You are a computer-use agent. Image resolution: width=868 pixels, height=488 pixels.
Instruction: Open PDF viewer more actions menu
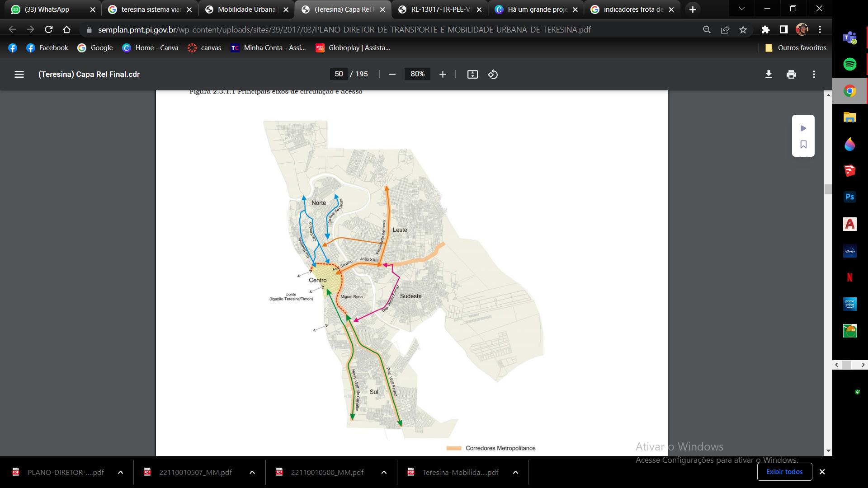coord(814,74)
